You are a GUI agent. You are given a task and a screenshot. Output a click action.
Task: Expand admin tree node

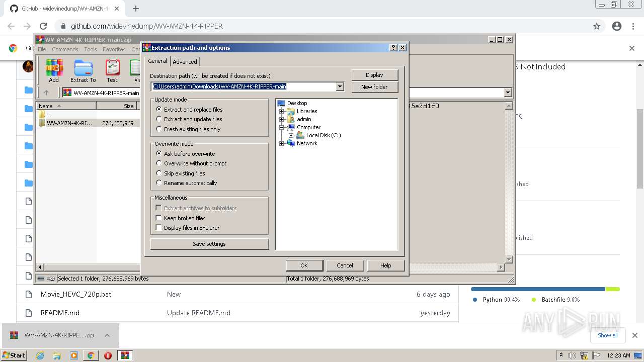pyautogui.click(x=281, y=119)
